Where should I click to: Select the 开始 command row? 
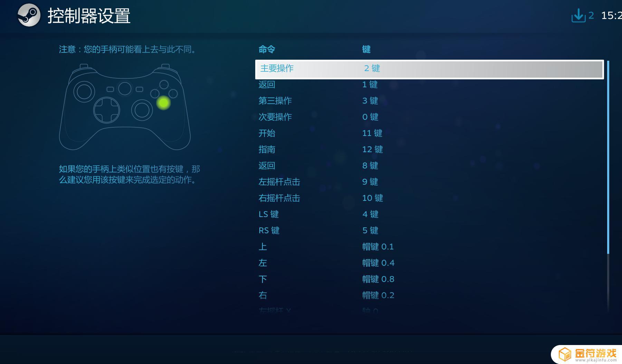pos(429,133)
